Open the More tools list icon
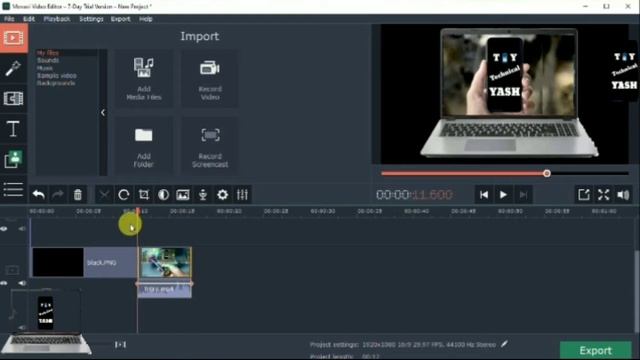 13,189
